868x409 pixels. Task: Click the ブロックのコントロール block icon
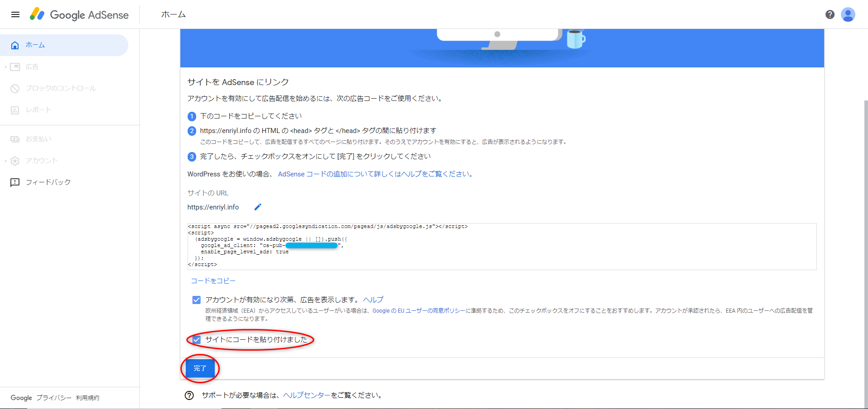[x=15, y=88]
